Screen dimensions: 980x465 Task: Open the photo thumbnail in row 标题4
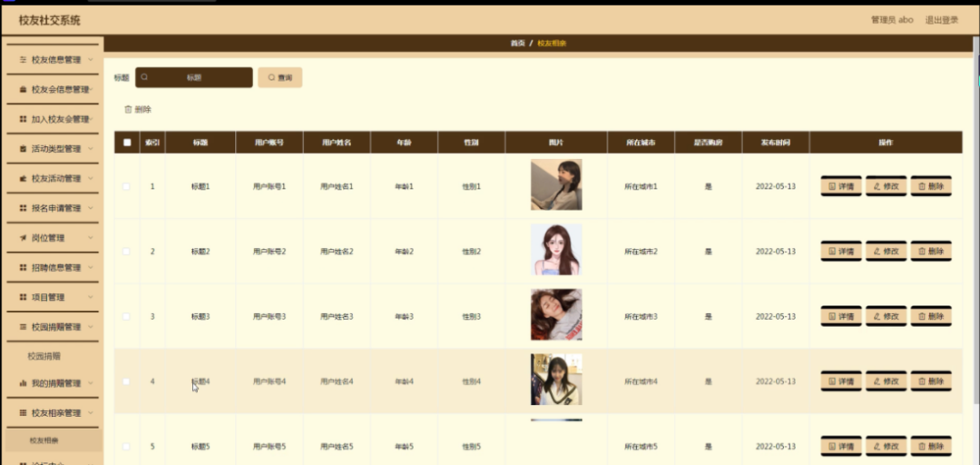coord(556,380)
